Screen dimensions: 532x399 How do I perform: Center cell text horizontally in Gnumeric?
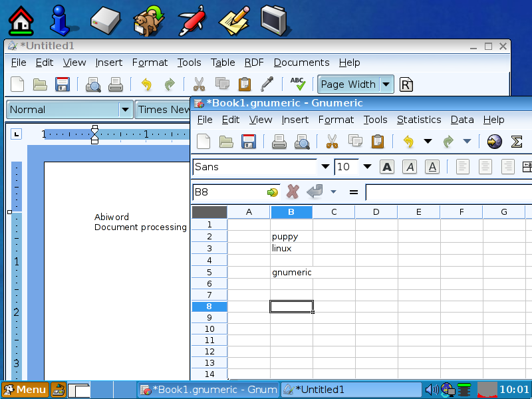click(485, 167)
